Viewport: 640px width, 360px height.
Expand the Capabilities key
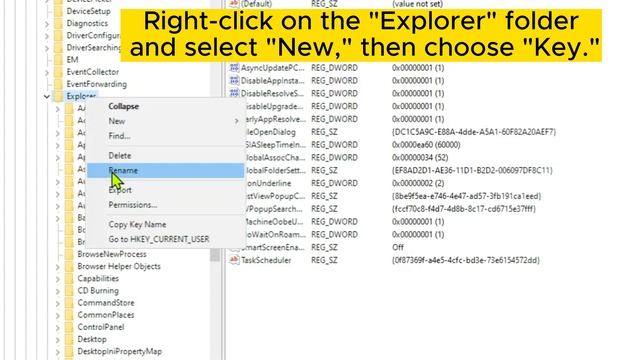[x=58, y=279]
